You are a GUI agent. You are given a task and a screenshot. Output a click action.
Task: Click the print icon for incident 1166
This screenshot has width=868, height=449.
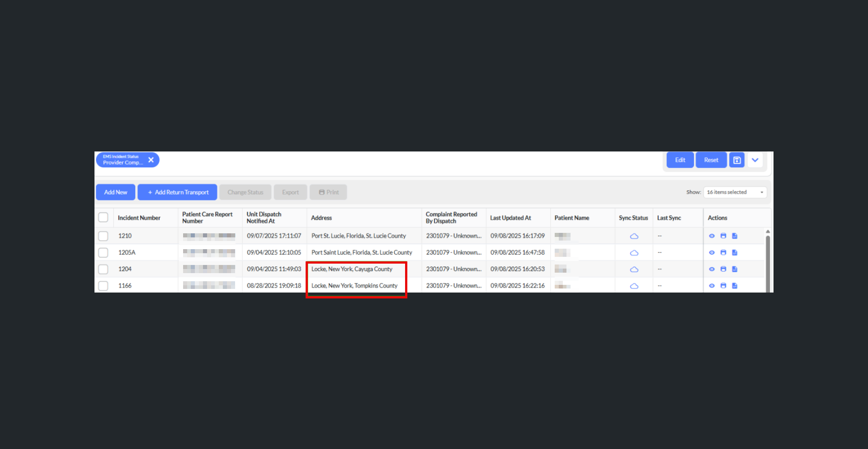(723, 286)
